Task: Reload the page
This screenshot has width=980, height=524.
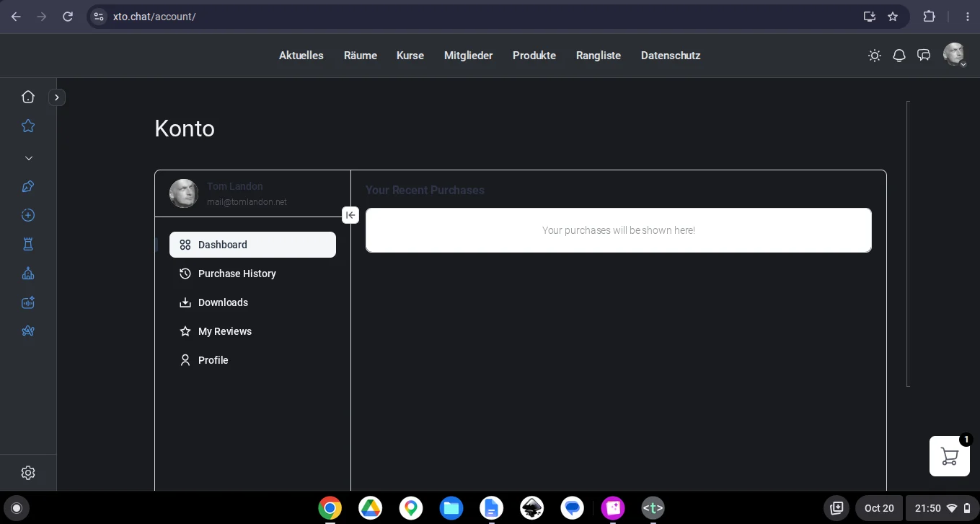Action: [x=68, y=17]
